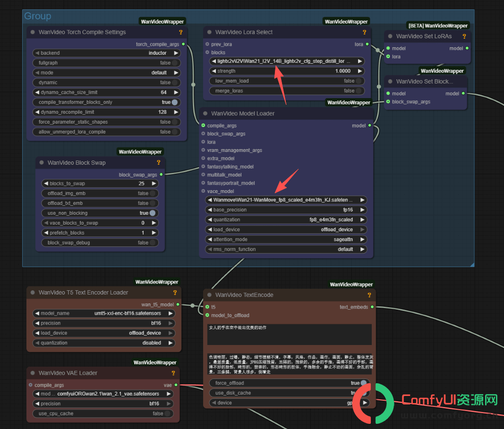Decrease LoRA strength with its left arrow
The image size is (504, 429).
(x=214, y=71)
